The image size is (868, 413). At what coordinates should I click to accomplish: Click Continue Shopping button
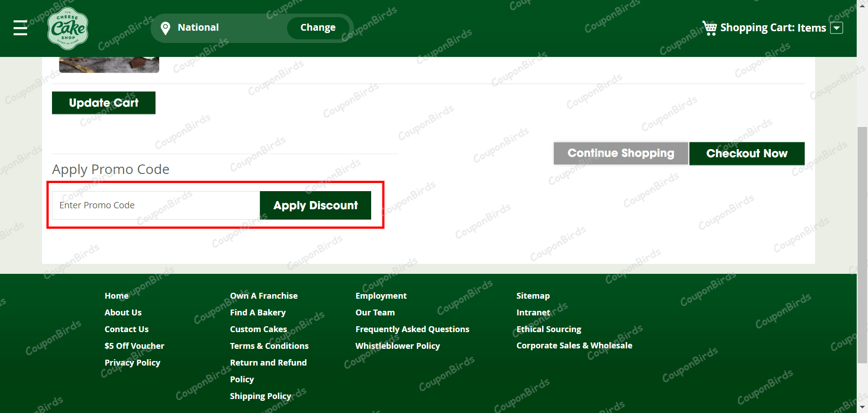coord(621,154)
